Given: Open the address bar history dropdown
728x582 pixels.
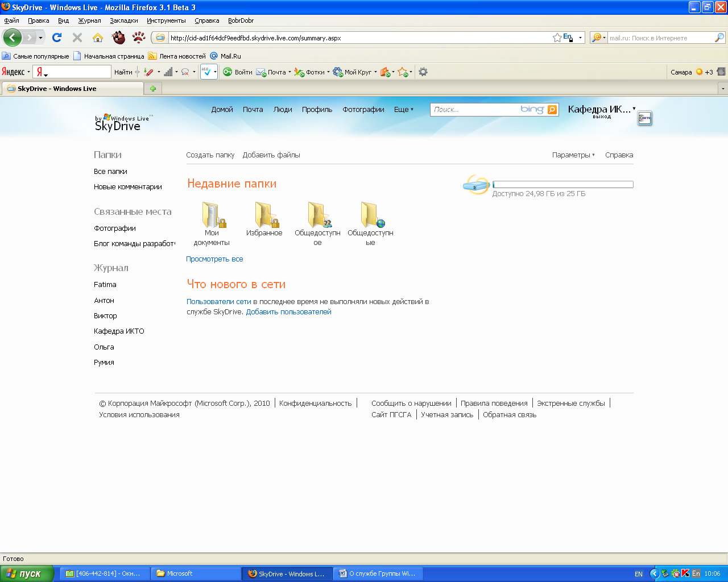Looking at the screenshot, I should (580, 38).
